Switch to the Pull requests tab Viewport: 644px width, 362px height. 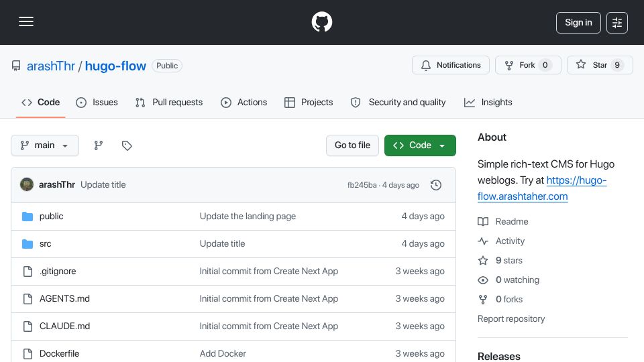pos(169,102)
